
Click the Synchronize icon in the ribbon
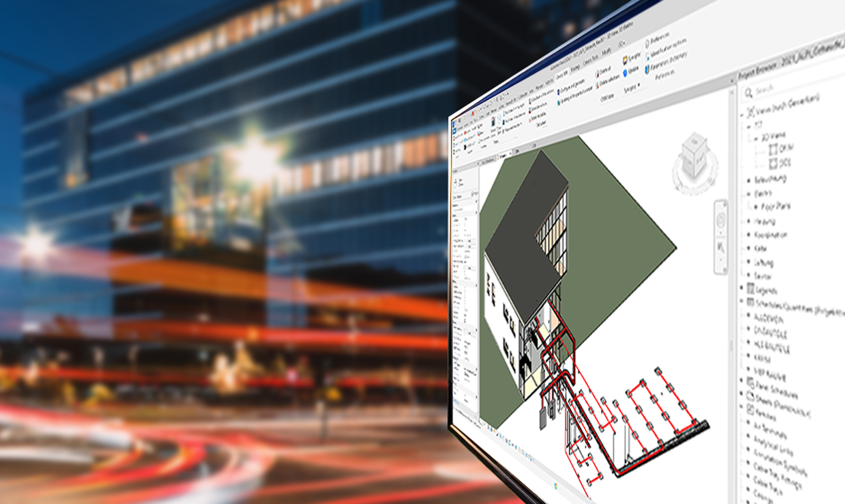pyautogui.click(x=624, y=60)
